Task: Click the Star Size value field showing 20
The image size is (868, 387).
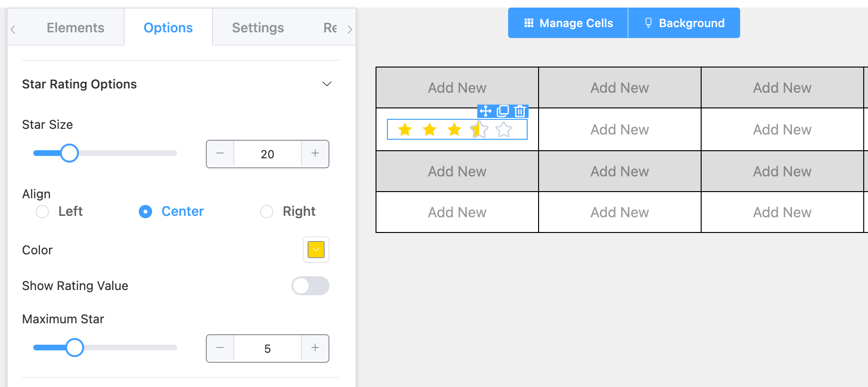Action: (268, 154)
